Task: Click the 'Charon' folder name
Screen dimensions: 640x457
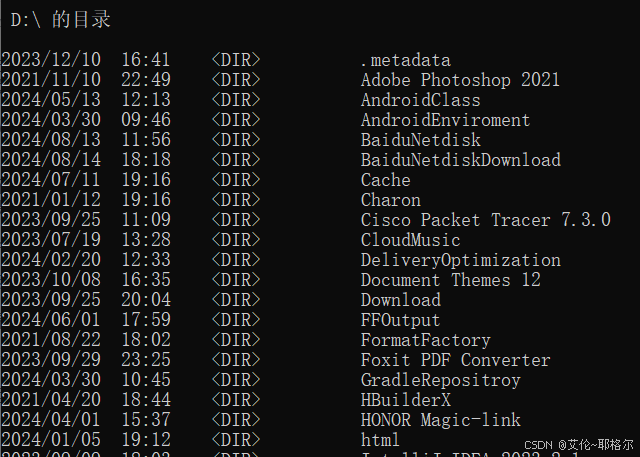Action: pyautogui.click(x=391, y=200)
